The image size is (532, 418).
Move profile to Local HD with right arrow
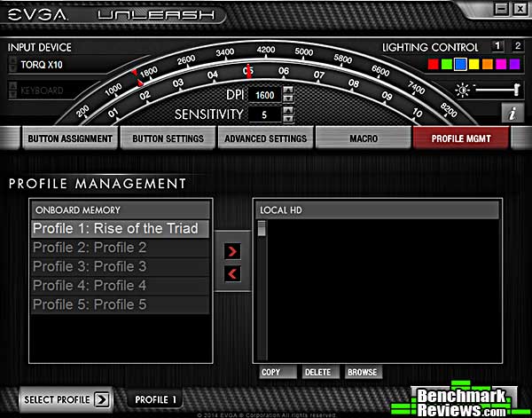[232, 252]
